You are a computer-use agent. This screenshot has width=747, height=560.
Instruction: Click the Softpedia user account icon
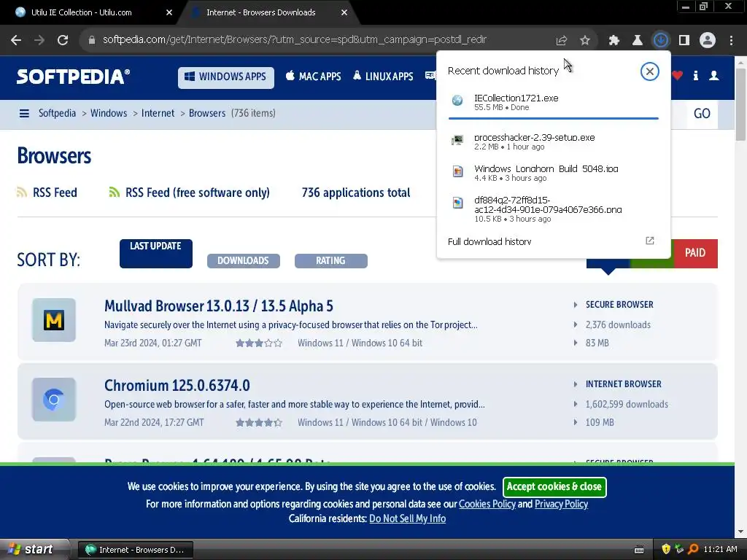pos(713,75)
